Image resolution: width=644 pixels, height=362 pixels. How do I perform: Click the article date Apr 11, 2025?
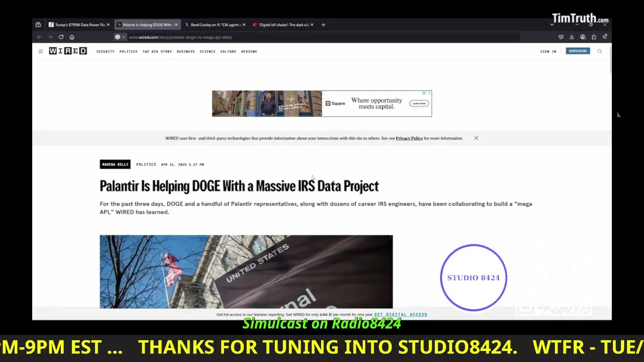(183, 164)
